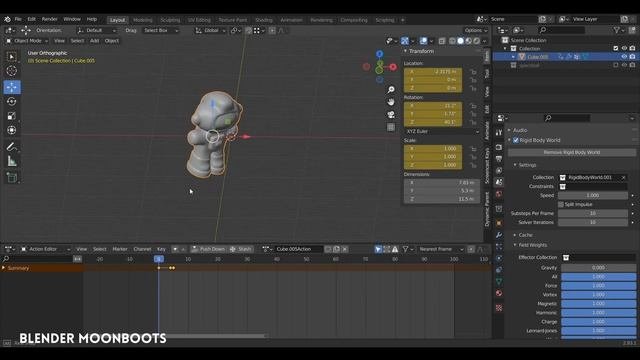The height and width of the screenshot is (360, 640).
Task: Click the outliner filter funnel icon
Action: [617, 30]
